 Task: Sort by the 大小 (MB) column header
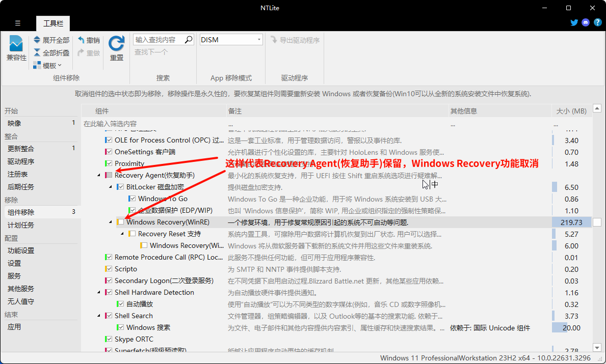click(x=572, y=111)
